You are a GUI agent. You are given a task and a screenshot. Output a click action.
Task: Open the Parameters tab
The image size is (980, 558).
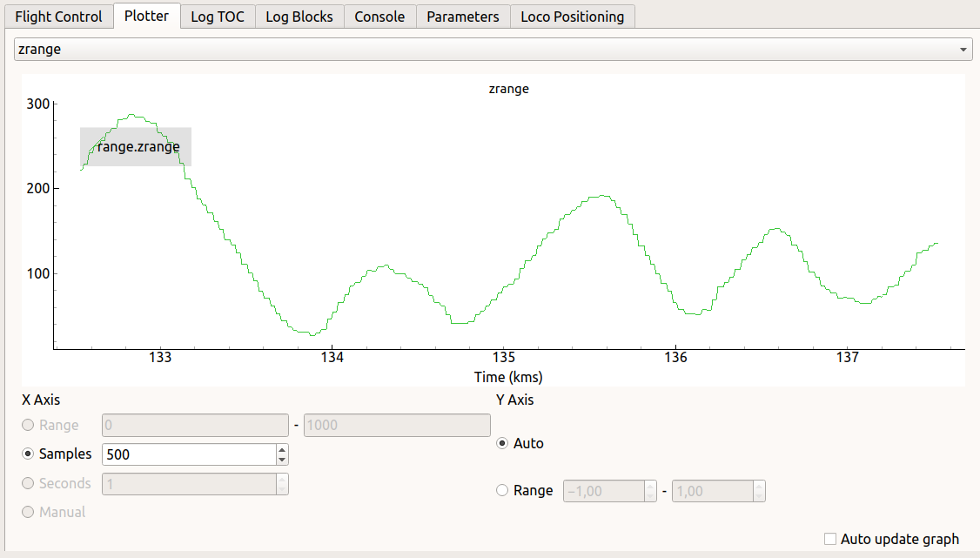(462, 17)
